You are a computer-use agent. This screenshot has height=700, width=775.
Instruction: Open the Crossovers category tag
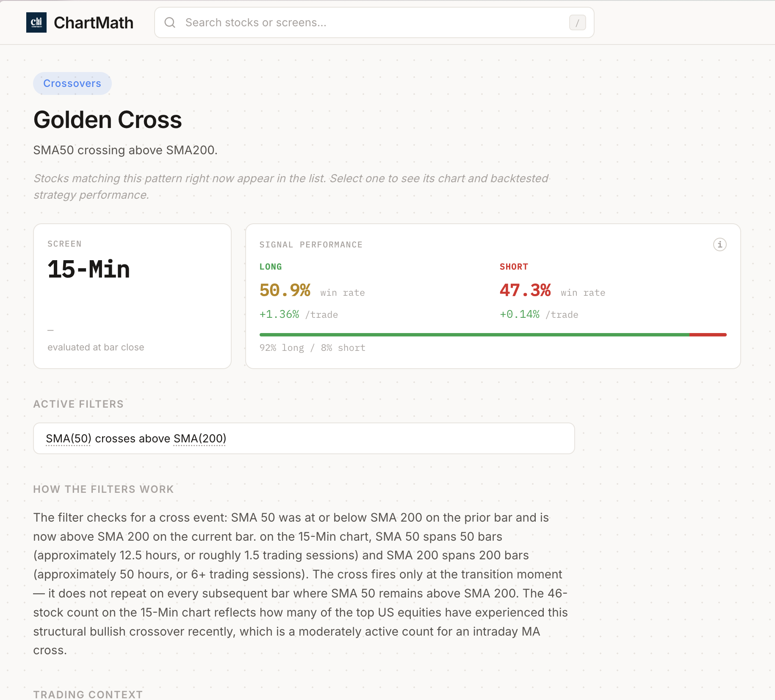(72, 83)
